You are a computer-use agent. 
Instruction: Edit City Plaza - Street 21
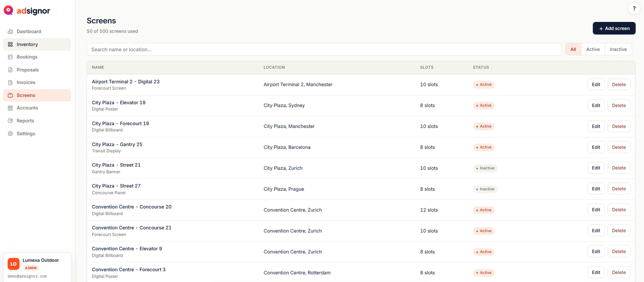pos(596,168)
